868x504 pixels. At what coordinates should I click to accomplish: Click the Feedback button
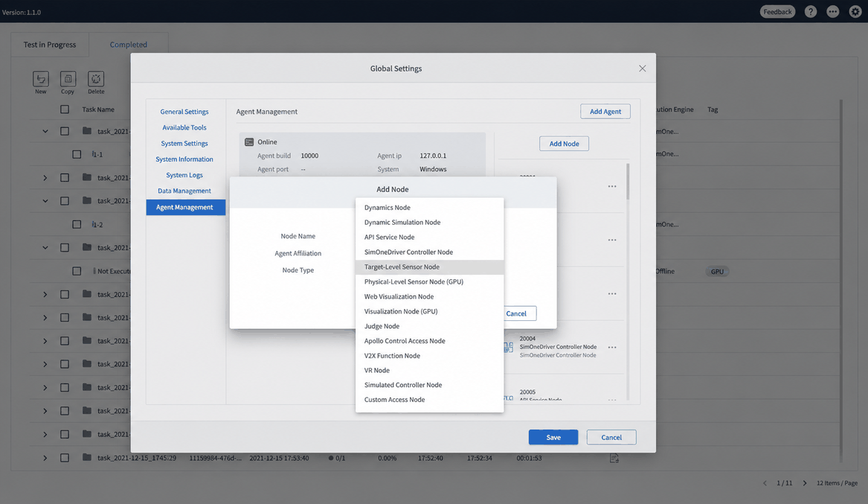777,12
